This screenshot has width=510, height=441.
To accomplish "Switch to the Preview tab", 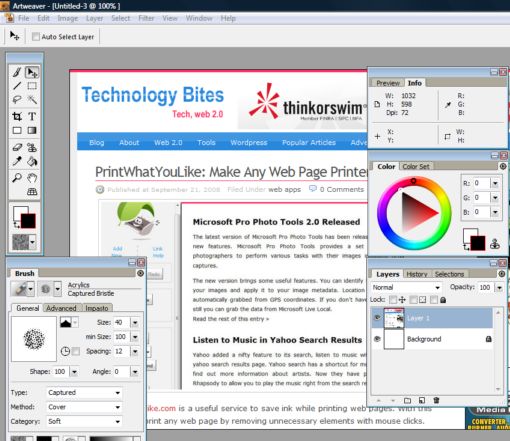I will point(388,83).
